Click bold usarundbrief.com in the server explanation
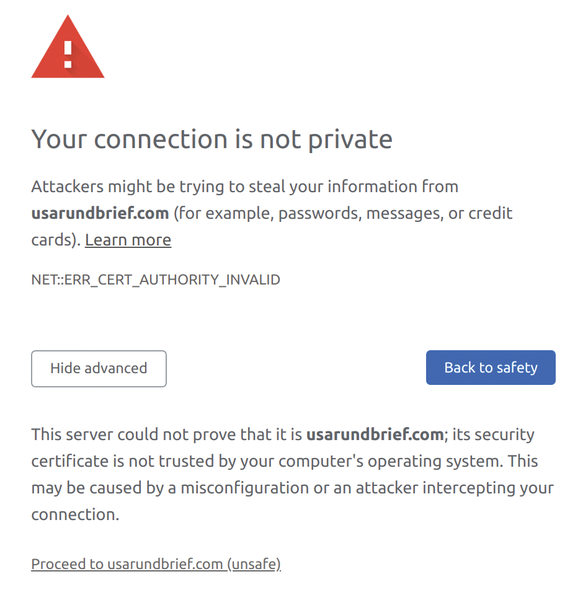The image size is (583, 600). pos(375,434)
